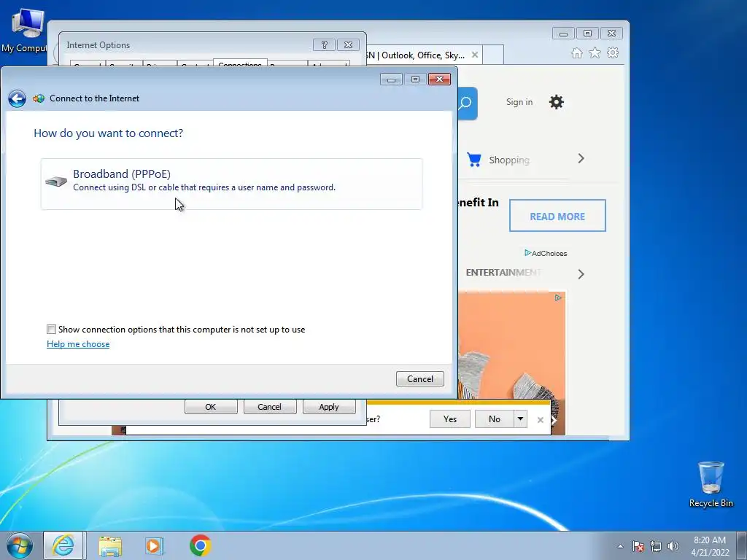Launch Windows Media Player from the taskbar
747x560 pixels.
point(154,546)
